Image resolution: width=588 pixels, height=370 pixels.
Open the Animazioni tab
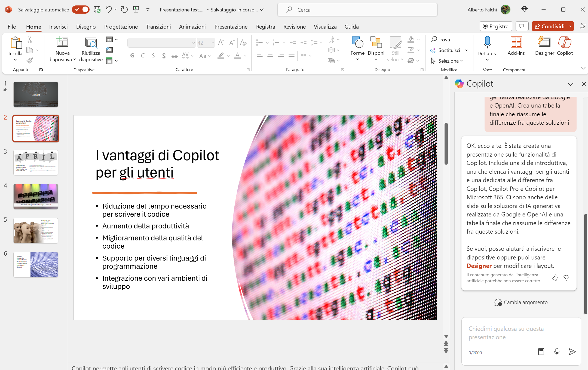[x=192, y=27]
